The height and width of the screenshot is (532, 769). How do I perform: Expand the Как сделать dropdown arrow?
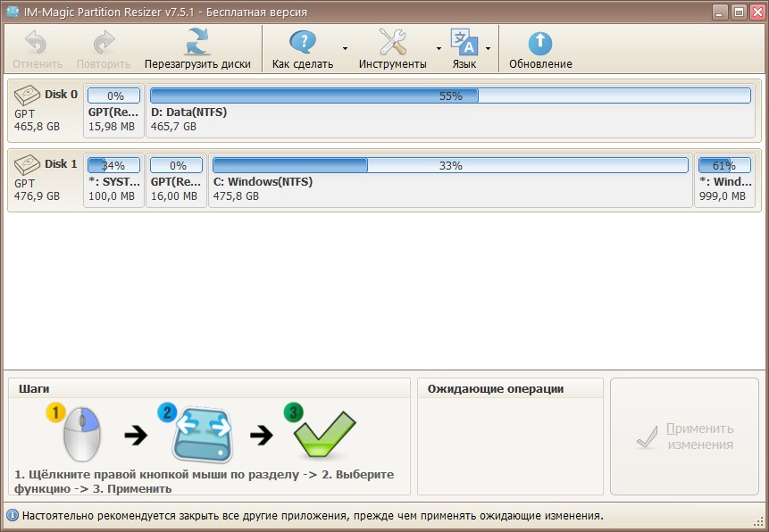pos(346,48)
